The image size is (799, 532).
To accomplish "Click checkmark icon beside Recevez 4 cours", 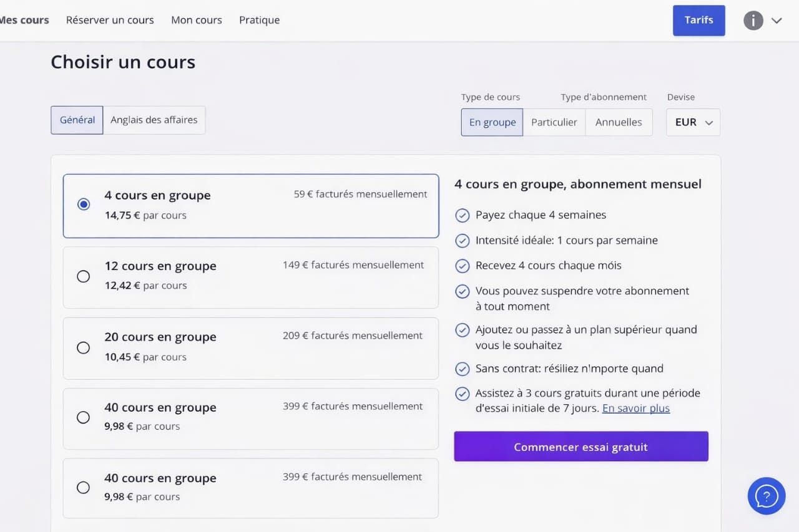I will 462,266.
